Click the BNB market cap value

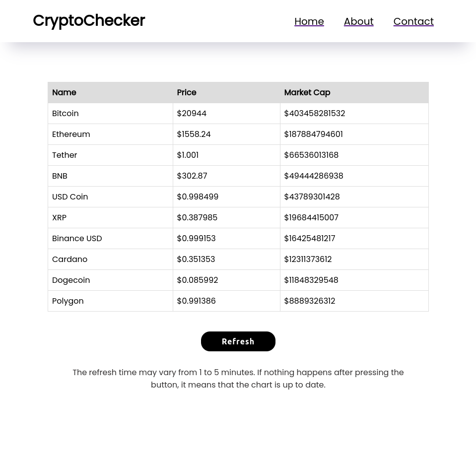tap(313, 176)
